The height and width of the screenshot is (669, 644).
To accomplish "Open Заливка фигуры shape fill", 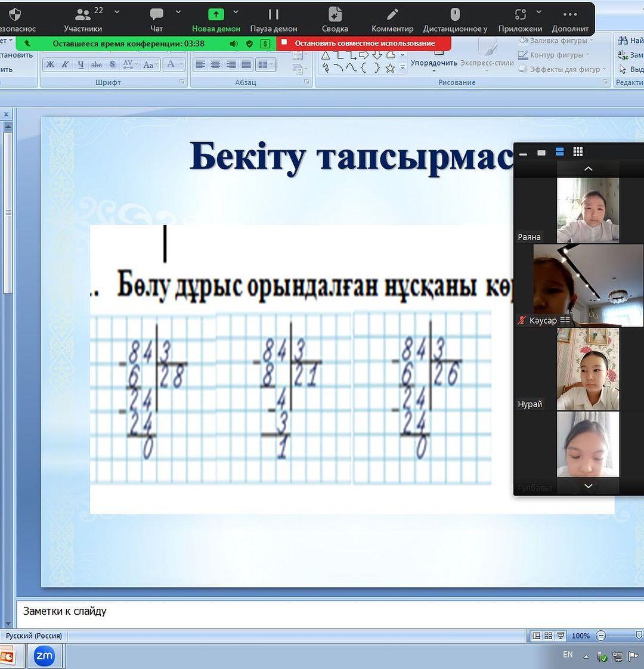I will (x=556, y=41).
